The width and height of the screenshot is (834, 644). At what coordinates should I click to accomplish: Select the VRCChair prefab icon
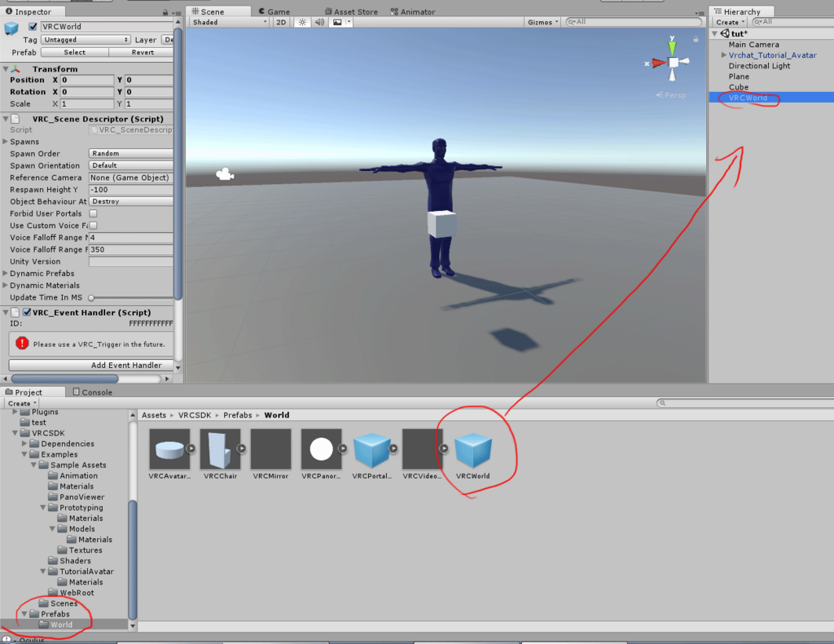tap(220, 450)
